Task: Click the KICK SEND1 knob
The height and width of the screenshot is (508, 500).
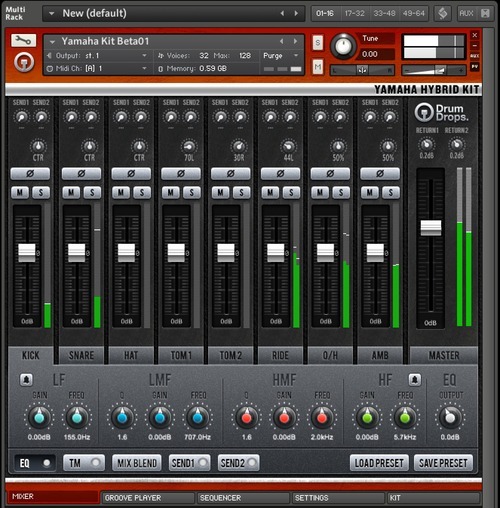Action: coord(21,117)
